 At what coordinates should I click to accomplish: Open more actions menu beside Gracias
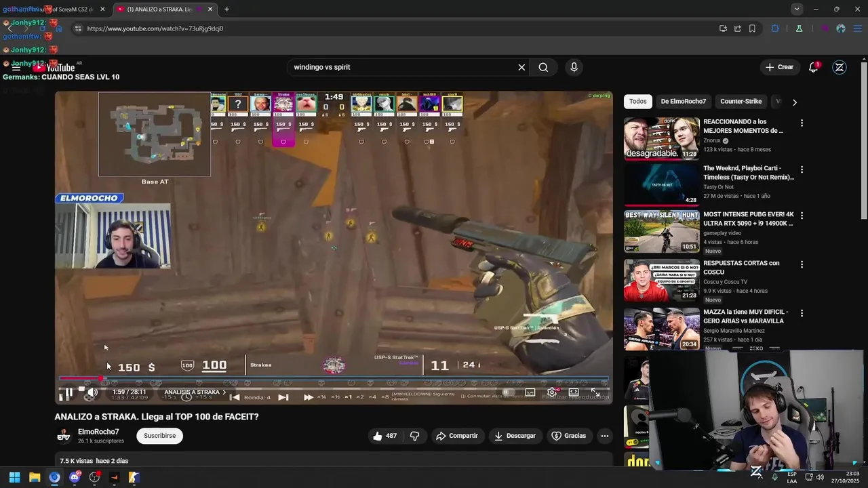605,436
